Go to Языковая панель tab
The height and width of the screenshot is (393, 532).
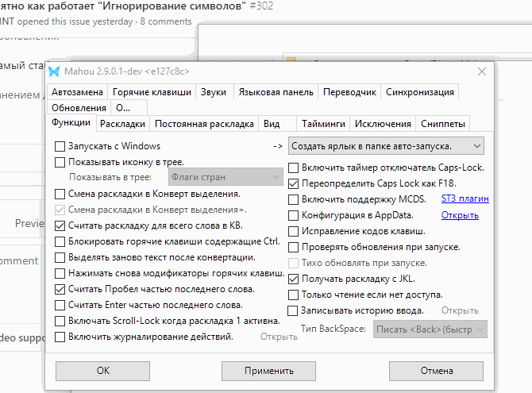click(276, 92)
